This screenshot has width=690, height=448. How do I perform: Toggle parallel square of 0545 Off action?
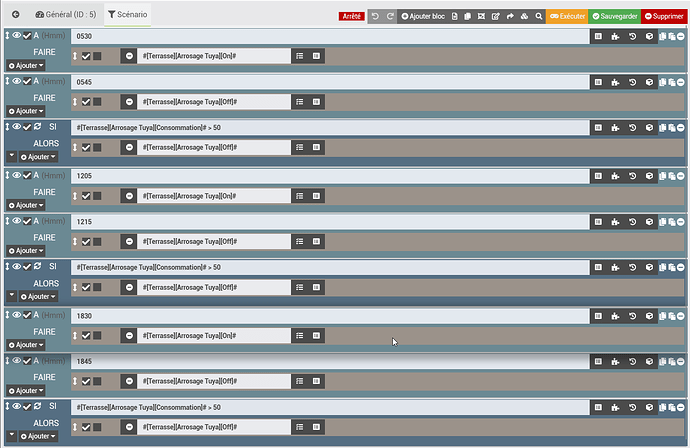click(97, 102)
